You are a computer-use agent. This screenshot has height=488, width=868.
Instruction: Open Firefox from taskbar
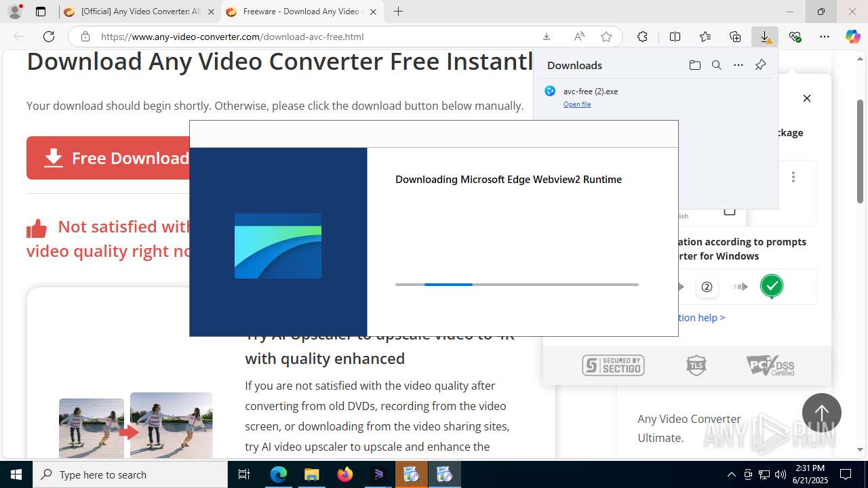(345, 474)
